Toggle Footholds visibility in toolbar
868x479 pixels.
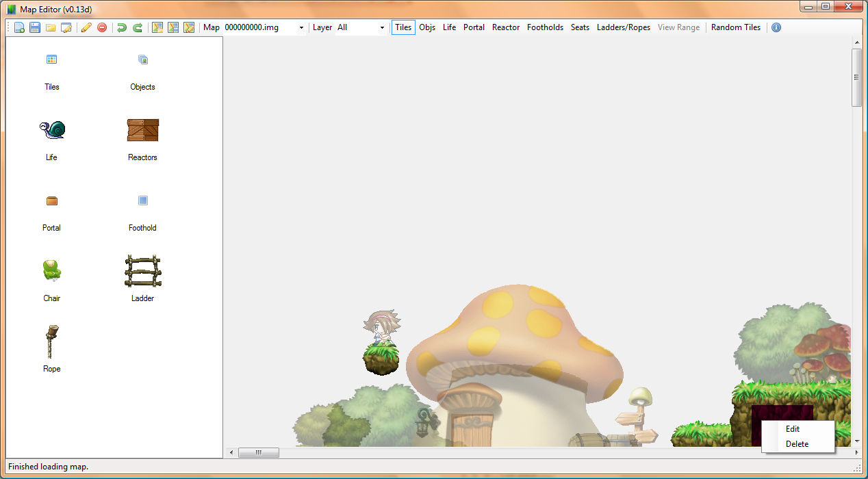[545, 27]
